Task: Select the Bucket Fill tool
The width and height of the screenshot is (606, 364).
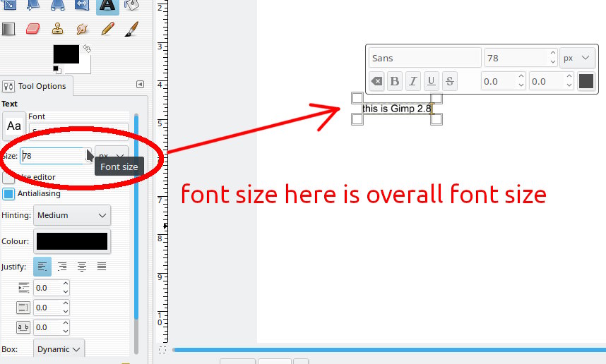Action: click(x=132, y=5)
